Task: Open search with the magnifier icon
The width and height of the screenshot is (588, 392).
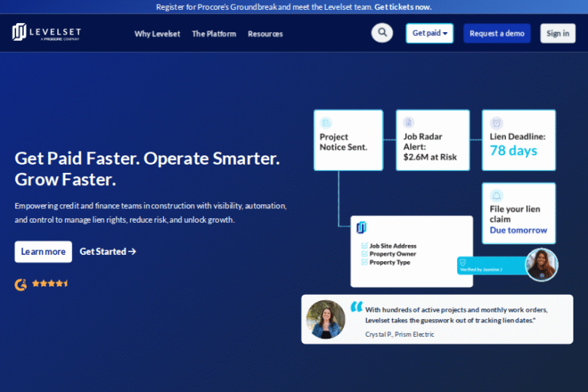Action: 381,33
